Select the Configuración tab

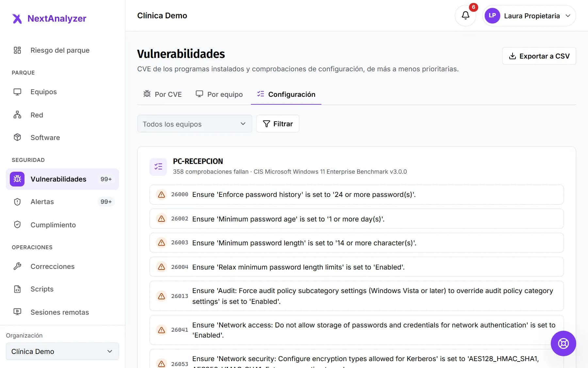(x=286, y=94)
